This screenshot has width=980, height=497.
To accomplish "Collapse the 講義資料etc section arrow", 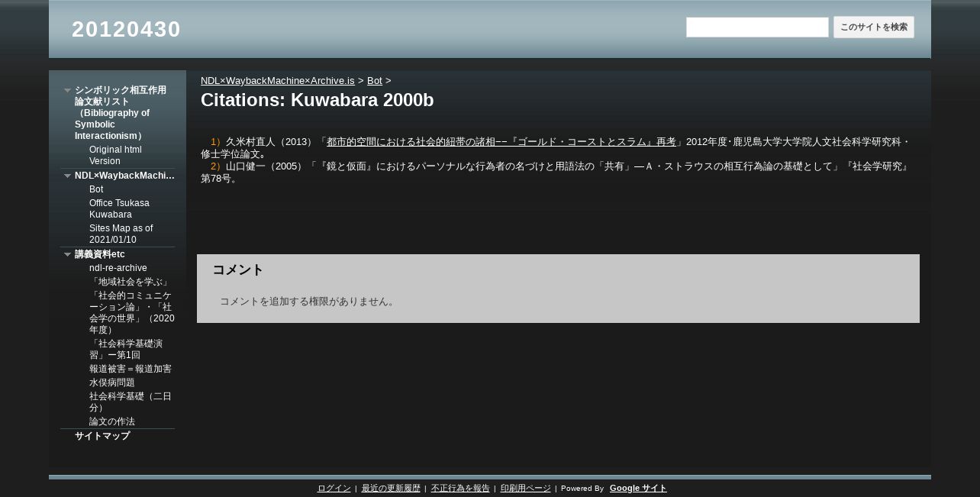I will pos(67,254).
